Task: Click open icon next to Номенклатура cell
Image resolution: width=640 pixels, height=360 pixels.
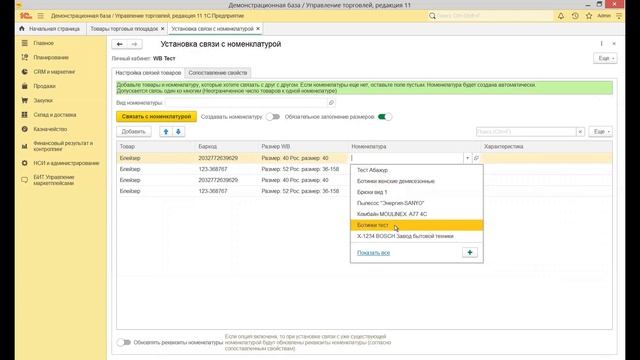Action: [x=476, y=158]
